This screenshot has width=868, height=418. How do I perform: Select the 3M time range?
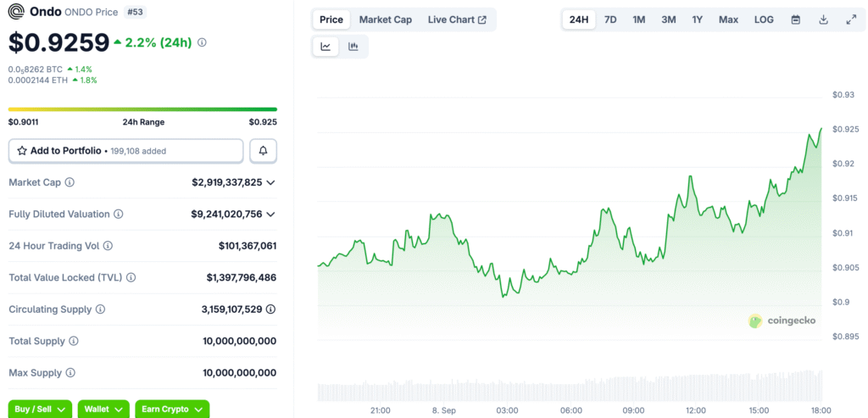[x=668, y=20]
